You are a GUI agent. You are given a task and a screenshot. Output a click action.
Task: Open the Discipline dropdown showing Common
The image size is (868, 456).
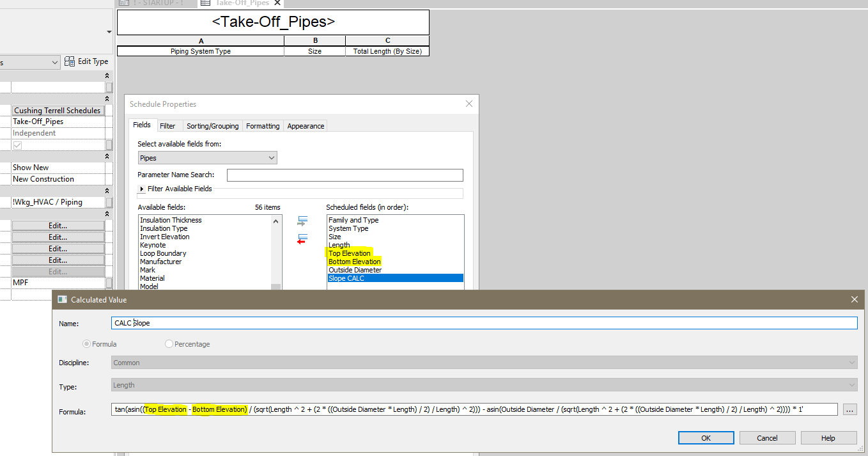(484, 363)
